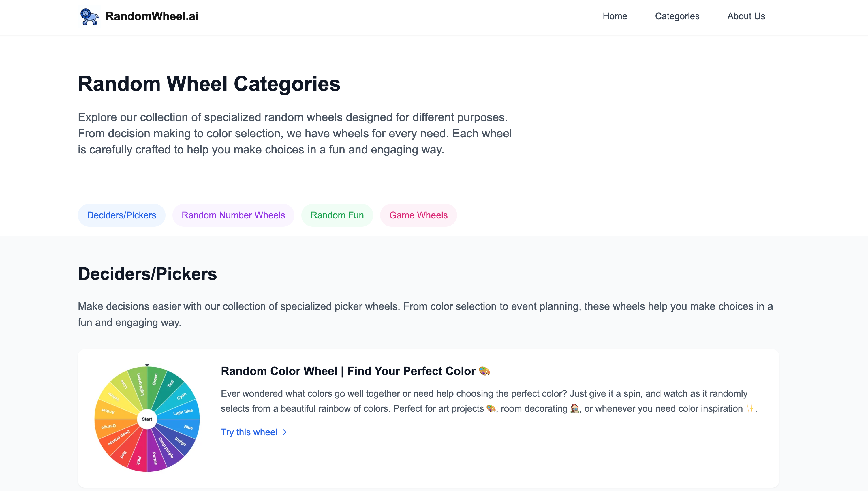Jump to Random Fun category
Screen dimensions: 868x491
pos(337,215)
